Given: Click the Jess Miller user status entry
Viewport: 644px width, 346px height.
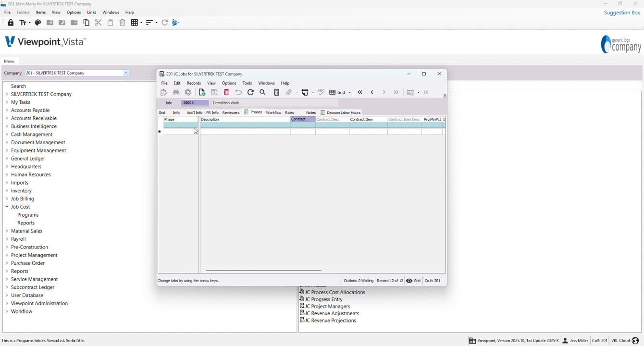Looking at the screenshot, I should 575,341.
